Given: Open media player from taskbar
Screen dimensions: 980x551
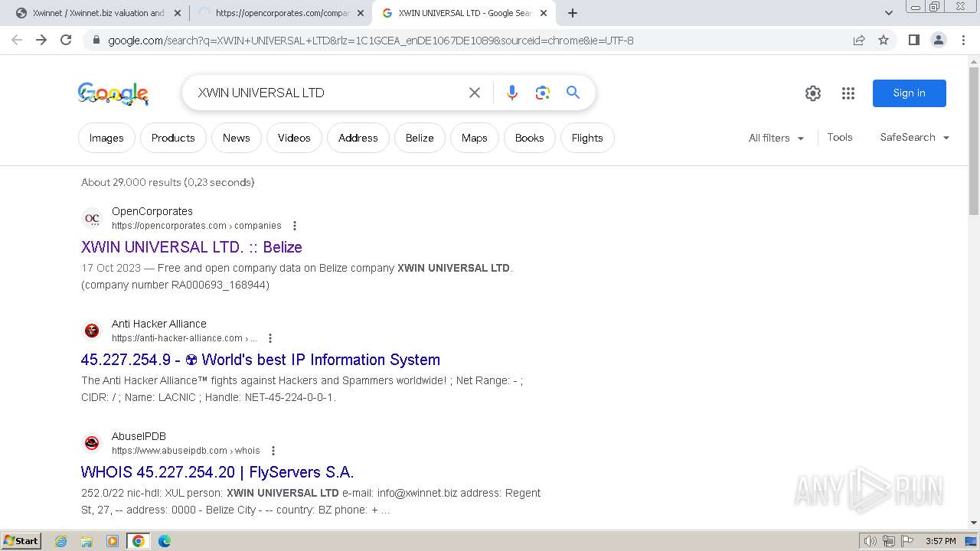Looking at the screenshot, I should pyautogui.click(x=113, y=541).
